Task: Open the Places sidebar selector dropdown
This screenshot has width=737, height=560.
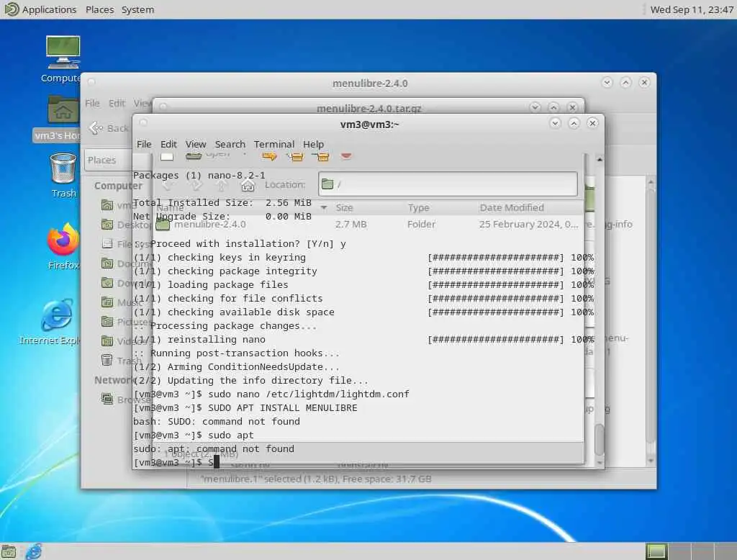Action: (109, 160)
